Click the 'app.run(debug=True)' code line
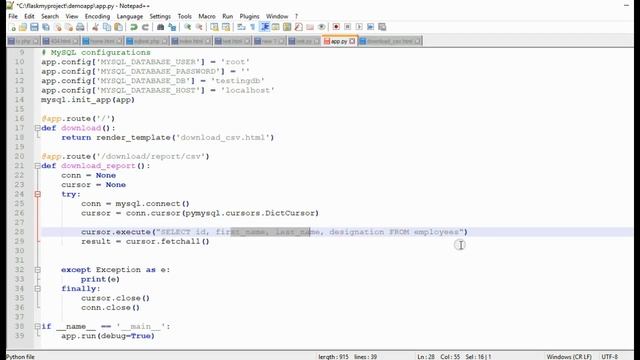This screenshot has height=360, width=640. pyautogui.click(x=108, y=336)
